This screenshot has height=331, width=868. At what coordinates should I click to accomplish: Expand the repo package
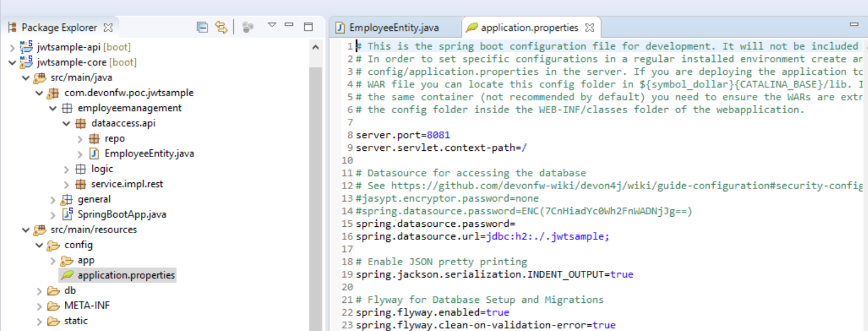point(79,138)
